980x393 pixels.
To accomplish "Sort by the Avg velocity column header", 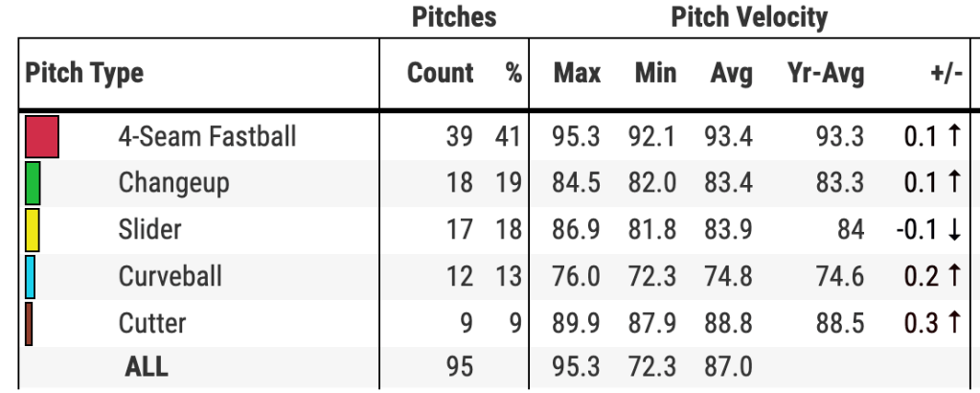I will [x=731, y=74].
